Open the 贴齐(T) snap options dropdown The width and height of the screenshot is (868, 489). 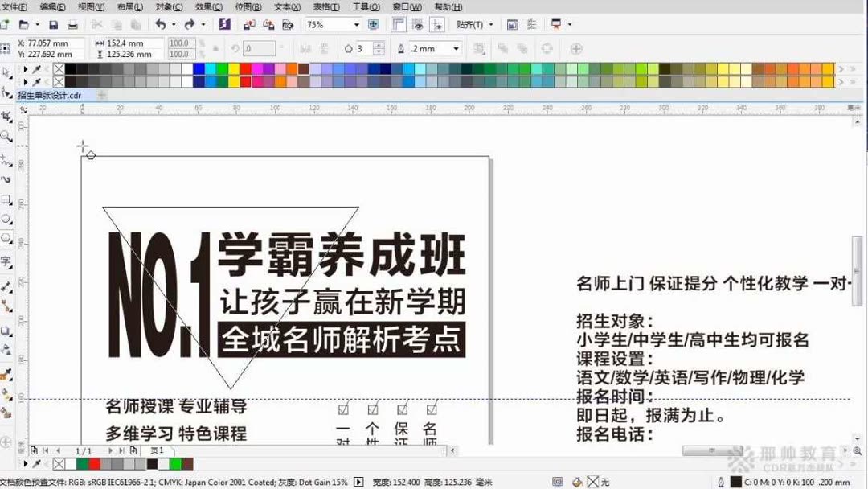(x=474, y=24)
